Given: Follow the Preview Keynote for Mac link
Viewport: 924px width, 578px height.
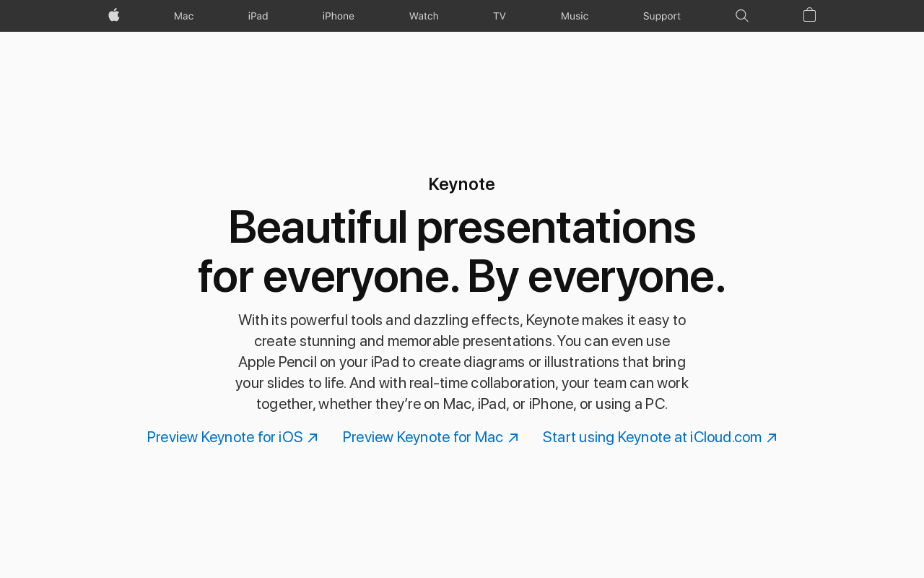Looking at the screenshot, I should [430, 437].
